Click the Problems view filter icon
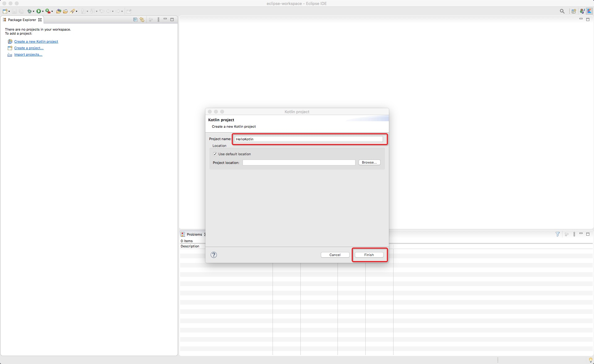This screenshot has height=364, width=594. pos(557,234)
